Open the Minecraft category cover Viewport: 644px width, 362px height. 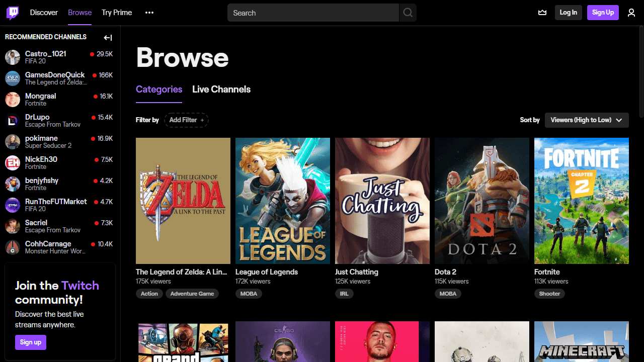point(582,342)
